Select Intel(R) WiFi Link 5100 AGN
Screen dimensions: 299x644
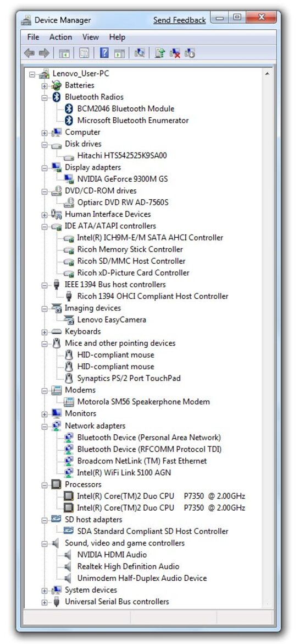124,473
